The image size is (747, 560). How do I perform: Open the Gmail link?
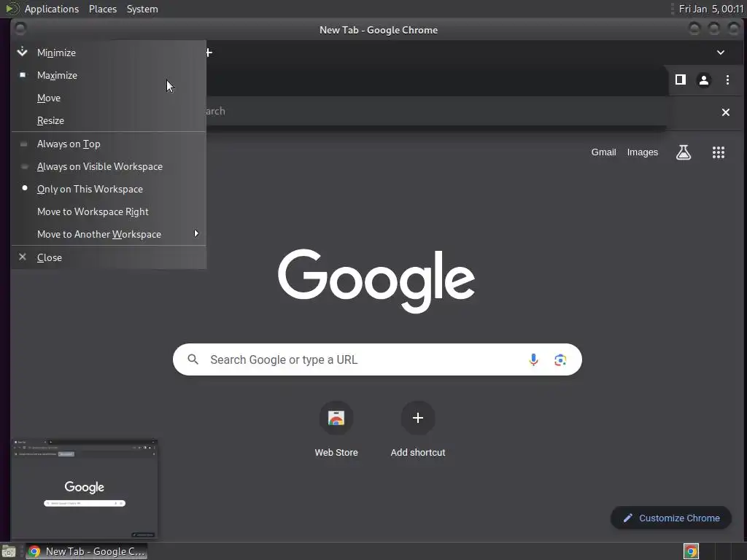(603, 152)
